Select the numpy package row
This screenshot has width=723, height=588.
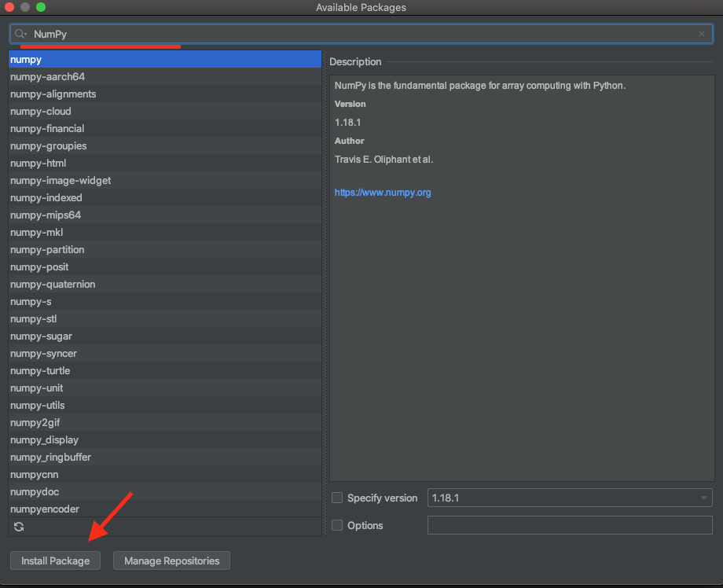[165, 60]
